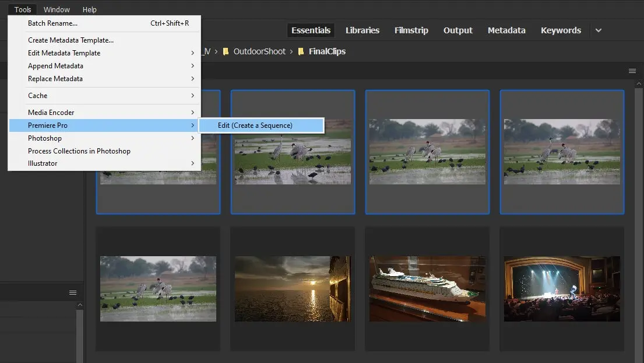Select the cruise ship model thumbnail

427,289
